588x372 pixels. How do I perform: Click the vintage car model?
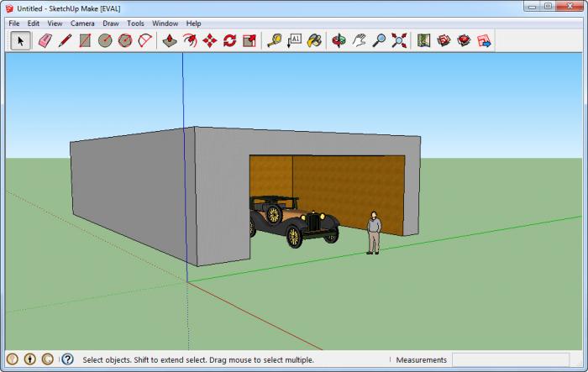click(294, 221)
